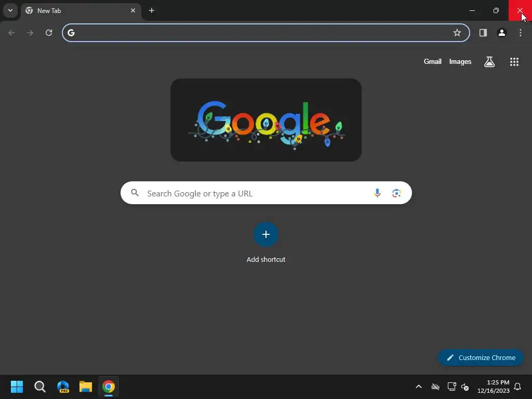Open the OneDrive cloud tray icon

435,387
